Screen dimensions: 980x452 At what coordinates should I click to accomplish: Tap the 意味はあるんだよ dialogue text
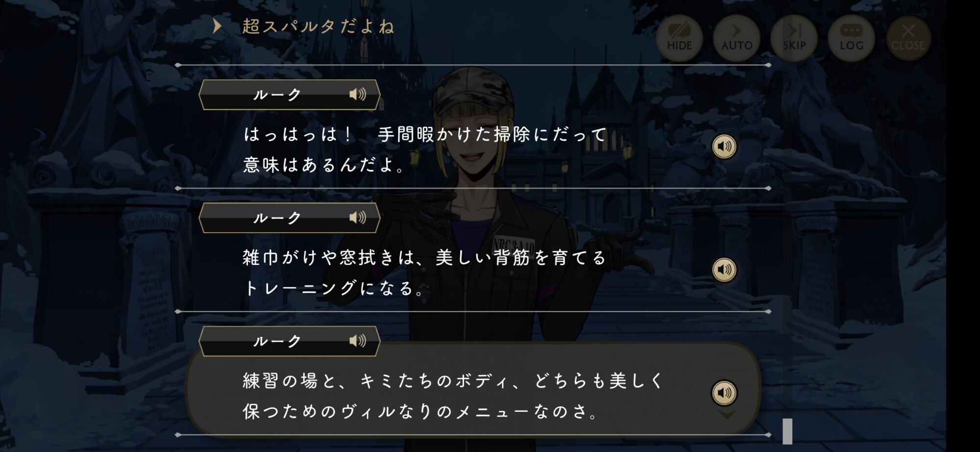[x=324, y=165]
